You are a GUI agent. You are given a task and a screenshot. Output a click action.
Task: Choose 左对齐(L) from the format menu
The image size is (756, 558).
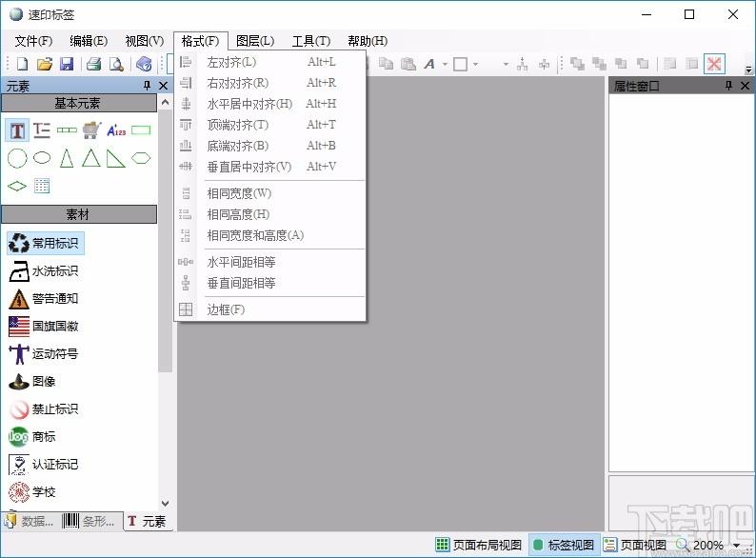[269, 62]
